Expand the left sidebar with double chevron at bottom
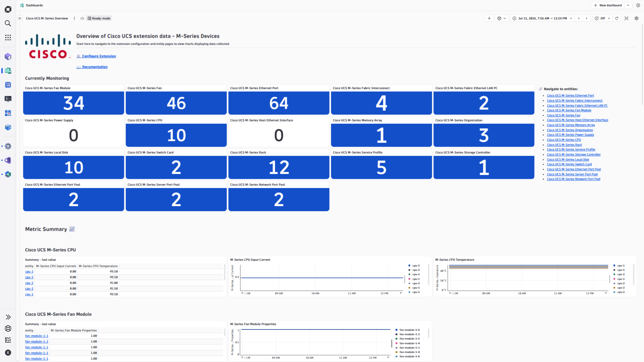Screen dimensions: 644x362 click(x=8, y=317)
